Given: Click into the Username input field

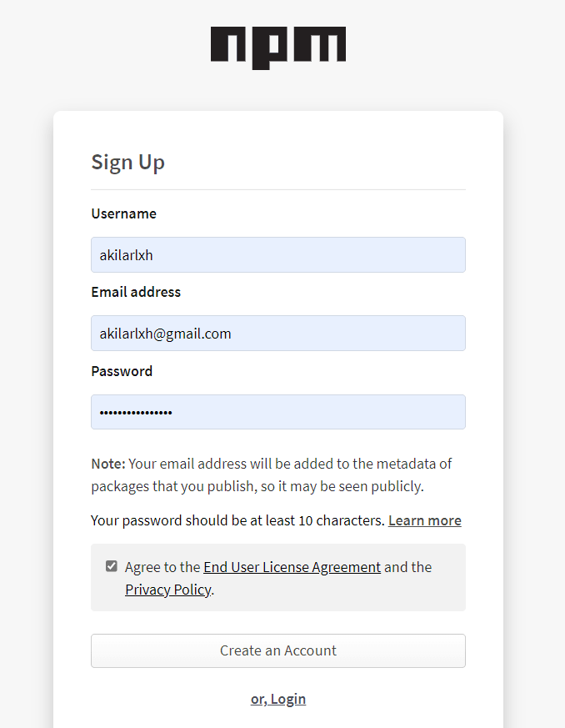Looking at the screenshot, I should click(277, 255).
